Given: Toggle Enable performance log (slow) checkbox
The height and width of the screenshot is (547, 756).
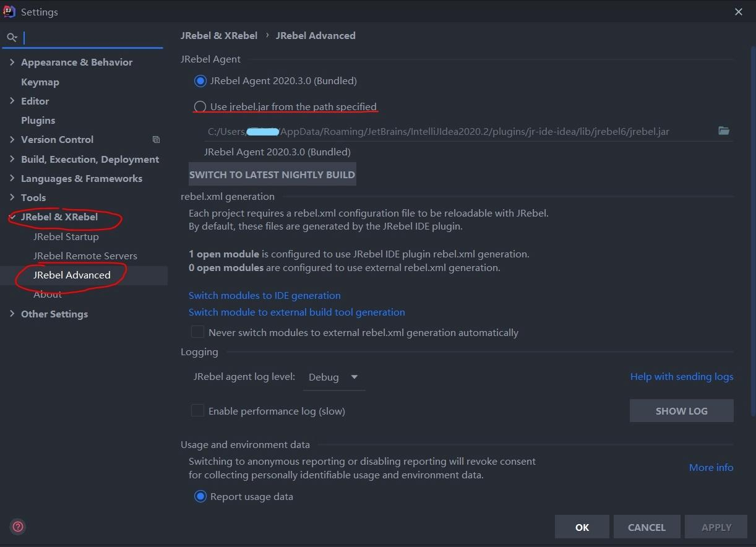Looking at the screenshot, I should [x=197, y=411].
